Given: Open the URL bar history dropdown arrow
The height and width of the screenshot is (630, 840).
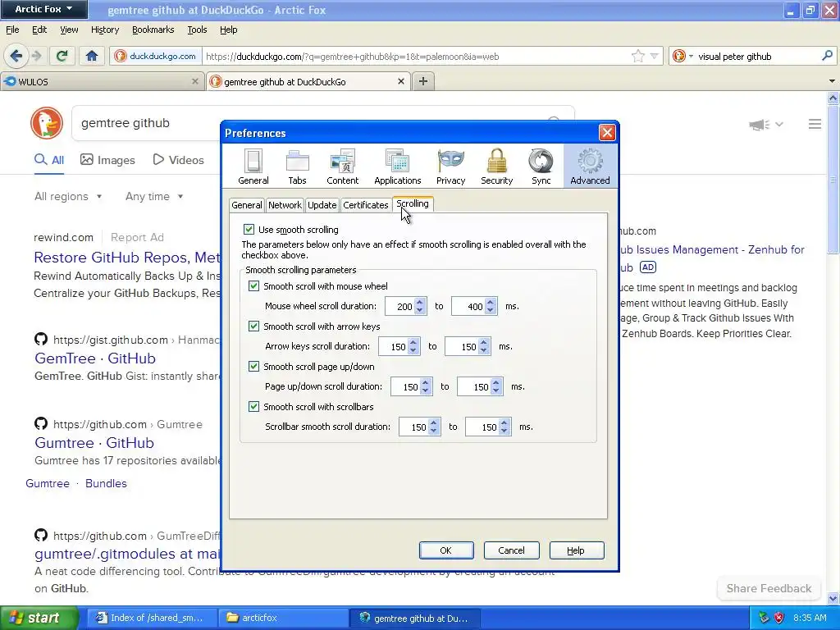Looking at the screenshot, I should (654, 57).
